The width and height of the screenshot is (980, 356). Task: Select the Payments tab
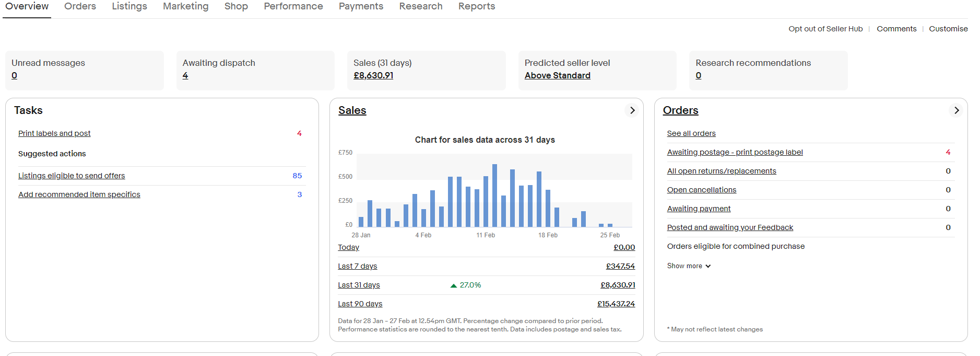361,6
